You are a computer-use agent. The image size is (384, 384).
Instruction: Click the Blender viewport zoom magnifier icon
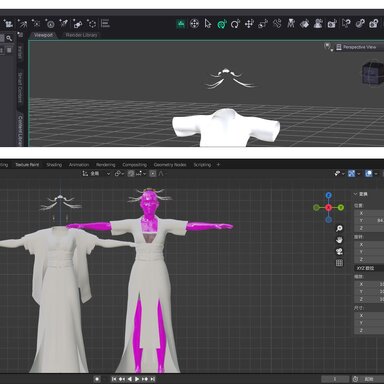point(339,228)
